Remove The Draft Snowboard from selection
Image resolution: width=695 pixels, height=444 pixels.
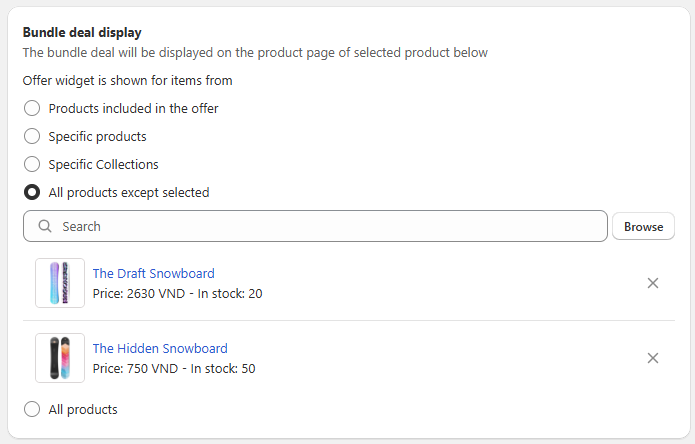653,283
